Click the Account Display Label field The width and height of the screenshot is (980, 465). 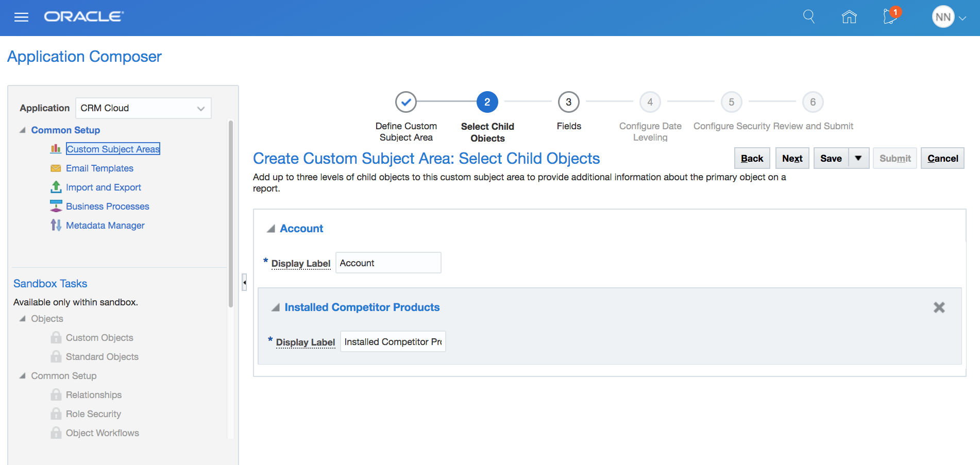coord(388,263)
